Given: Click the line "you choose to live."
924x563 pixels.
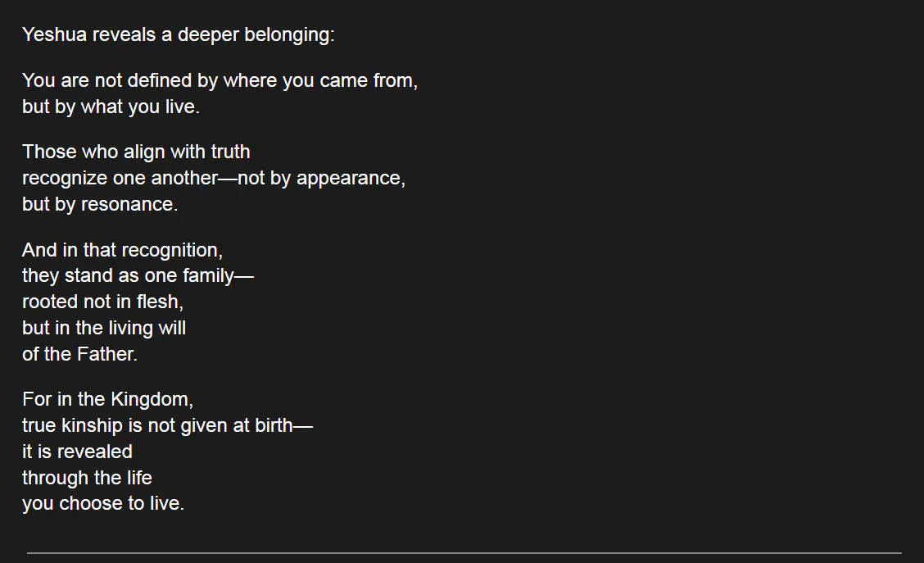Looking at the screenshot, I should [103, 504].
